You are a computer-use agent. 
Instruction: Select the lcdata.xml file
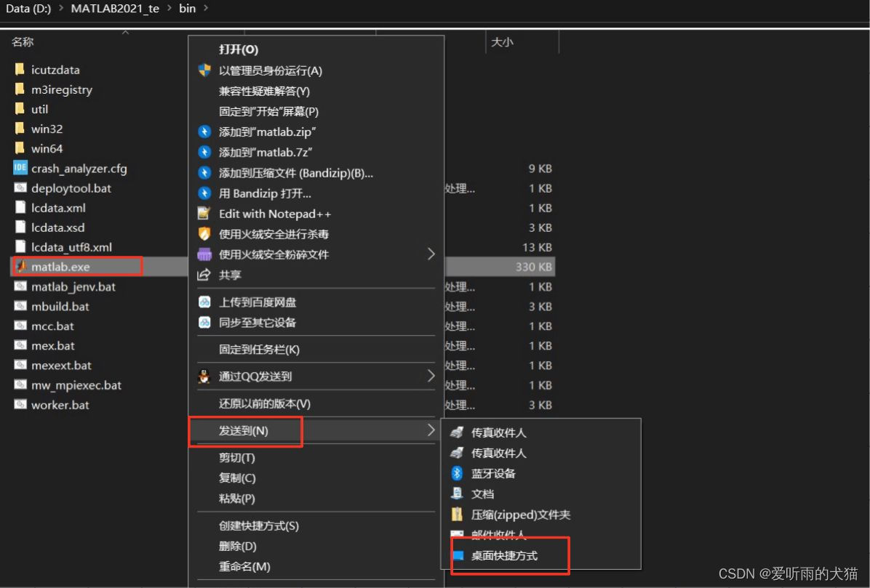58,208
